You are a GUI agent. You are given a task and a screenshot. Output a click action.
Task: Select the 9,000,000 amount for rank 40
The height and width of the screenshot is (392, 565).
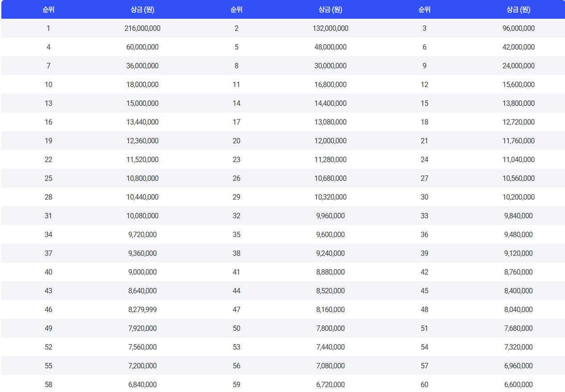[x=142, y=272]
